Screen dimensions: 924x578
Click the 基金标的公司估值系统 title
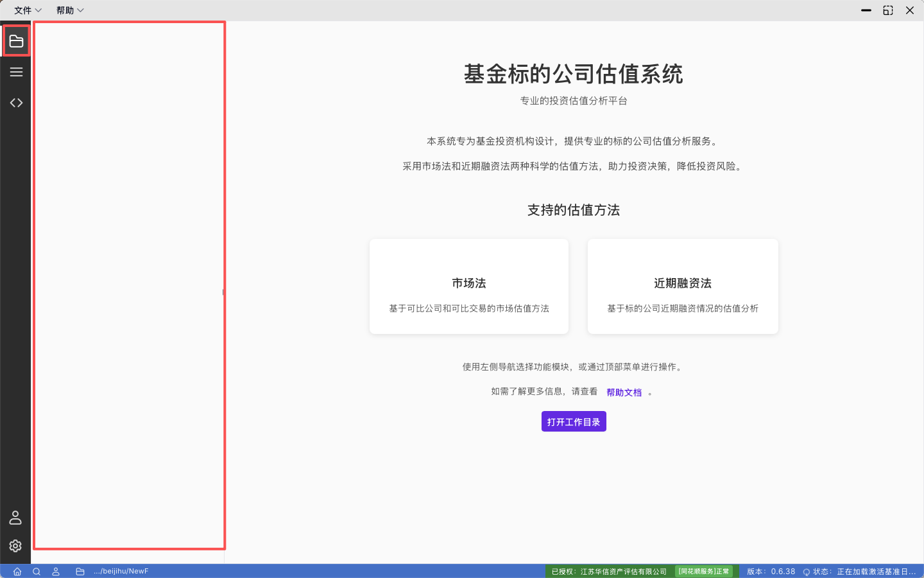tap(574, 74)
